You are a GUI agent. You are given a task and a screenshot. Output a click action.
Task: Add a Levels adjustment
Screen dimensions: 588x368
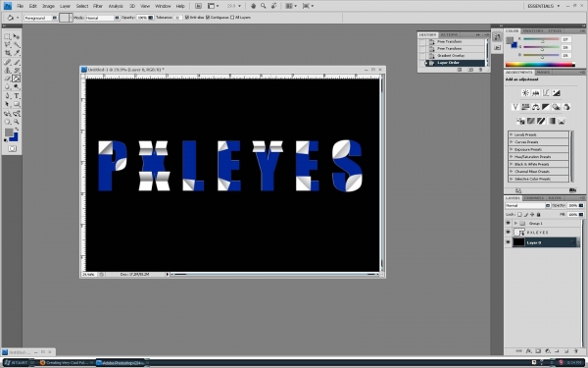coord(535,93)
